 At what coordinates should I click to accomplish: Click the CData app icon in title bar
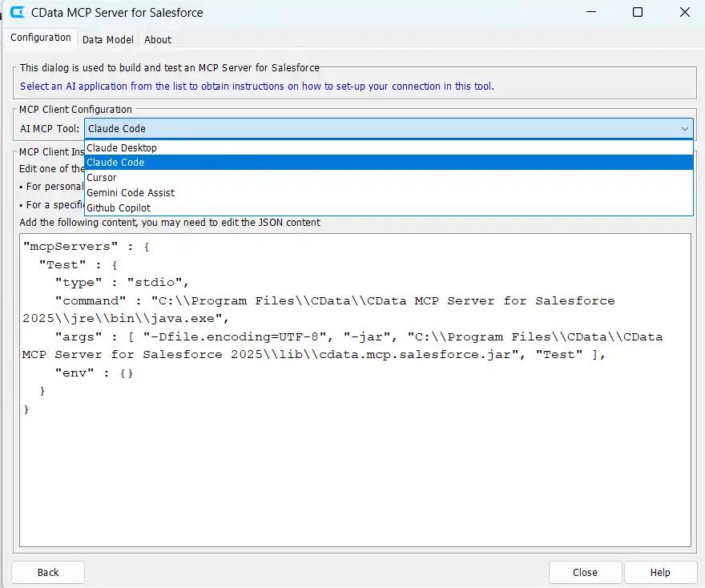point(17,13)
